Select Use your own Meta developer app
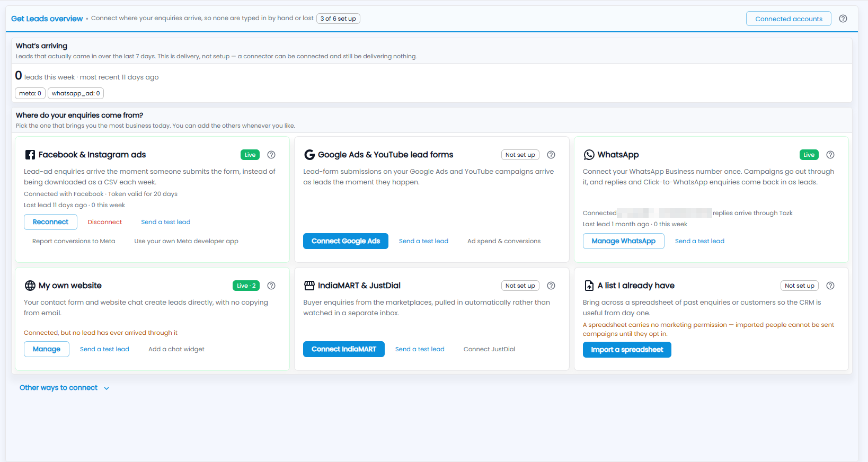The height and width of the screenshot is (462, 868). click(186, 241)
